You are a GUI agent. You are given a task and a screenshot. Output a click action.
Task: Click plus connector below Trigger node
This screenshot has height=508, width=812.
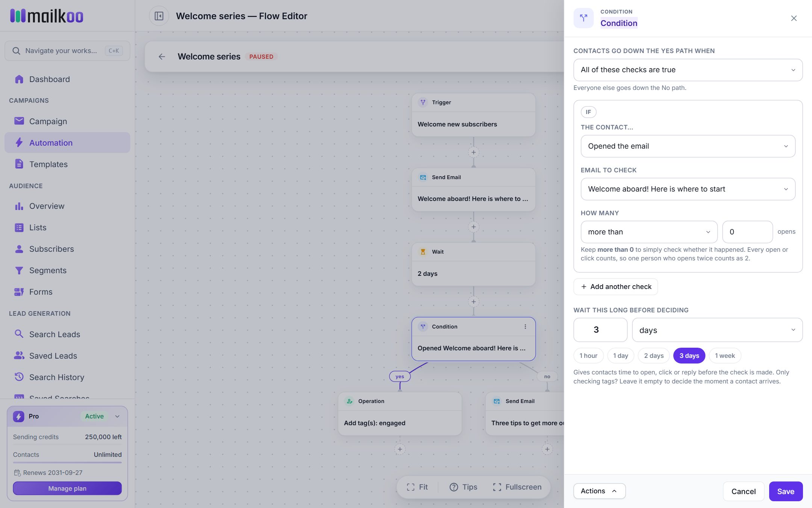point(474,152)
